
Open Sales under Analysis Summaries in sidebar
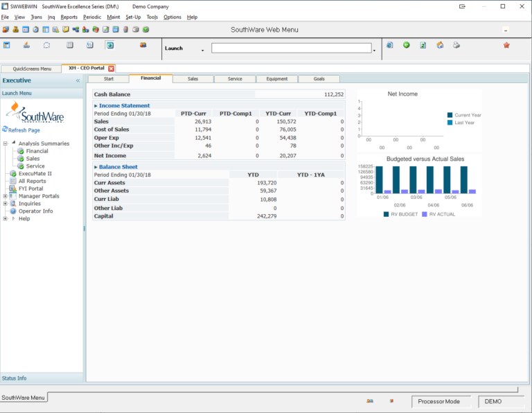coord(33,159)
